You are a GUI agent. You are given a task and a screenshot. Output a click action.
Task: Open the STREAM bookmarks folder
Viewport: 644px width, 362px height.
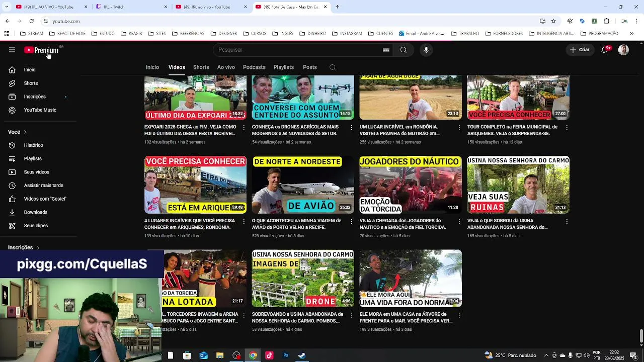tap(32, 34)
